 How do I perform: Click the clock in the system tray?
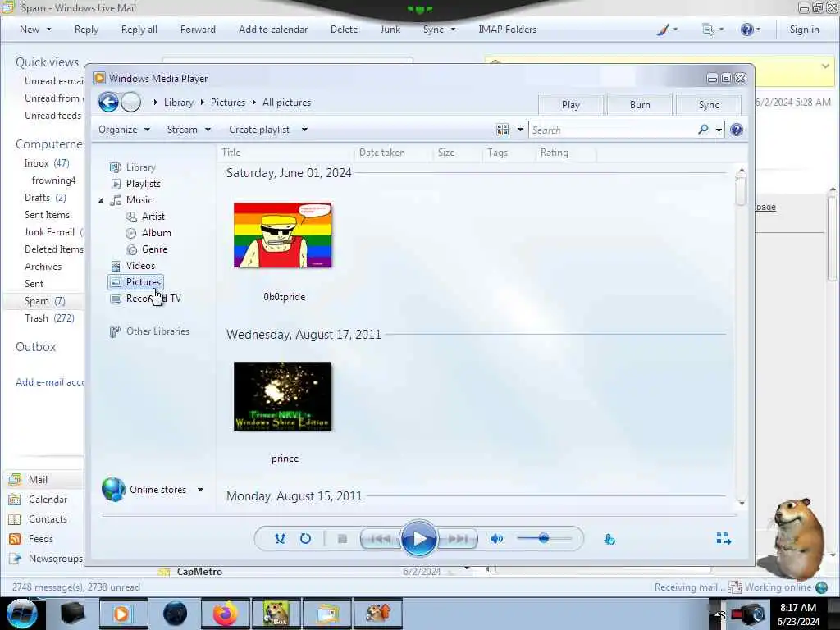[798, 614]
